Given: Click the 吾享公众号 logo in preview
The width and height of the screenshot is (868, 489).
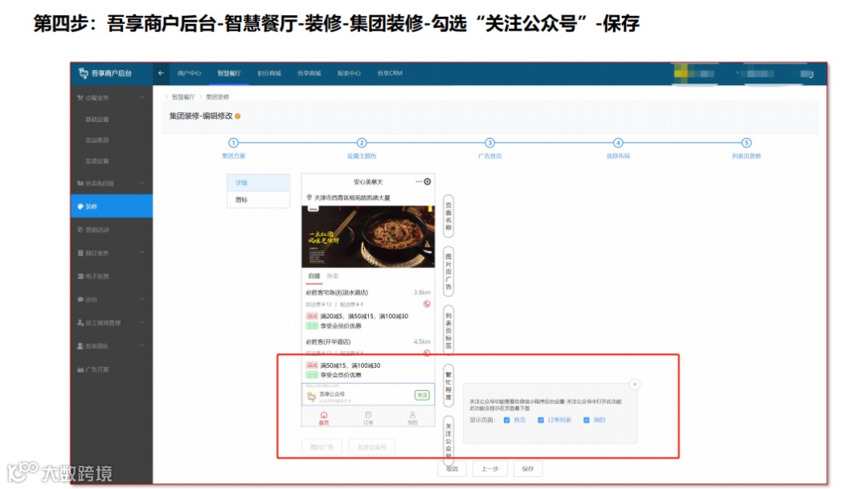Looking at the screenshot, I should (312, 397).
